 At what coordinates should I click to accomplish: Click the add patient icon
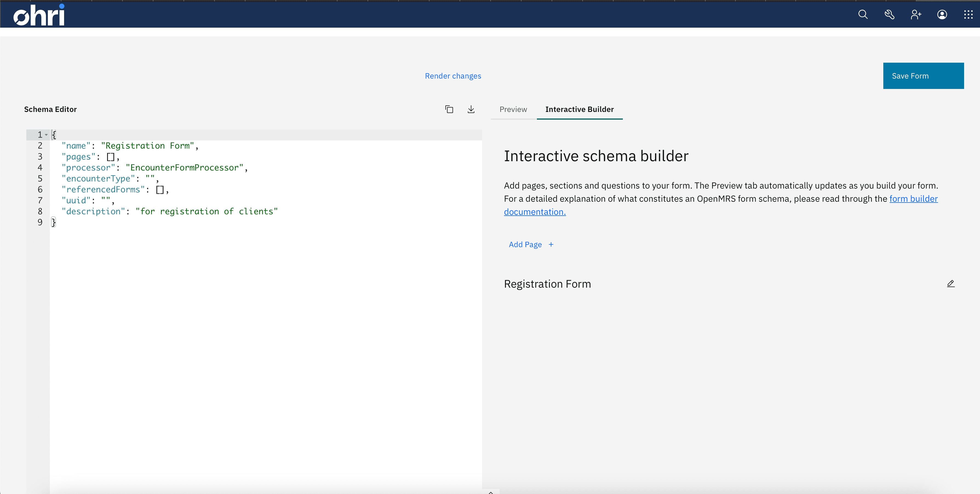[916, 15]
